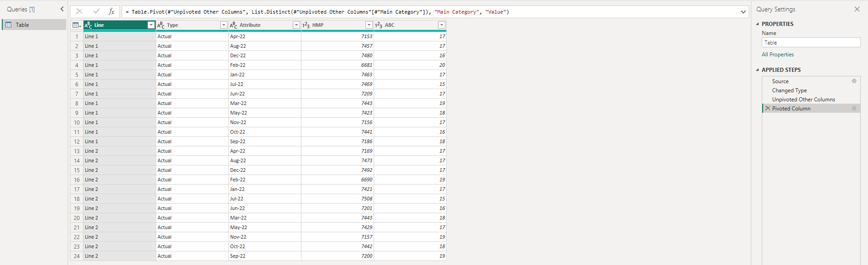
Task: Open the Attribute column filter dropdown
Action: click(x=296, y=25)
